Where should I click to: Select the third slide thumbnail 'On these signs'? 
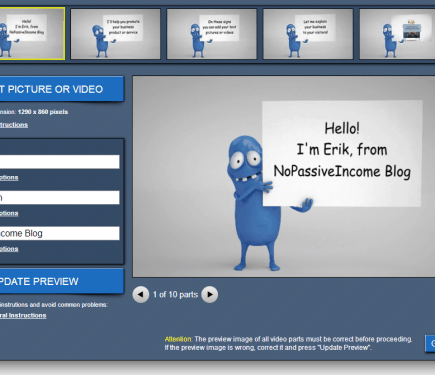point(212,34)
